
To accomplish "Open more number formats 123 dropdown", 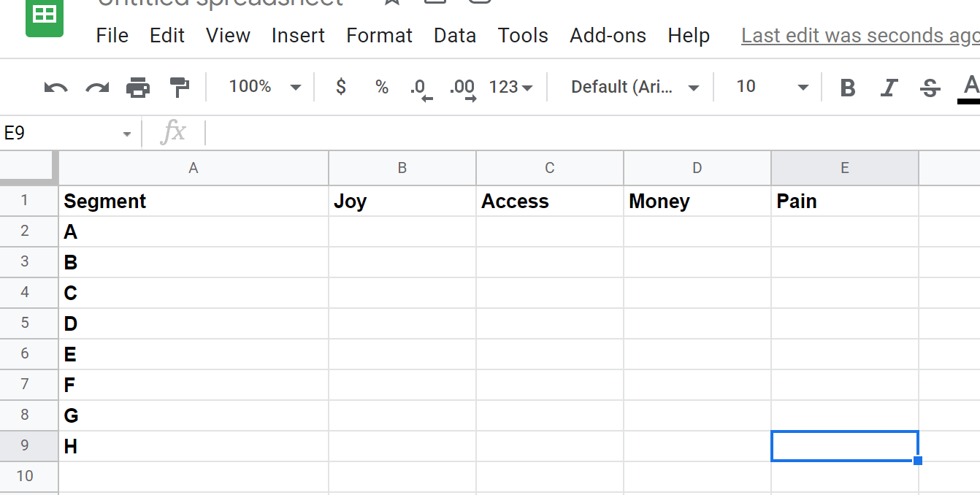I will 511,88.
